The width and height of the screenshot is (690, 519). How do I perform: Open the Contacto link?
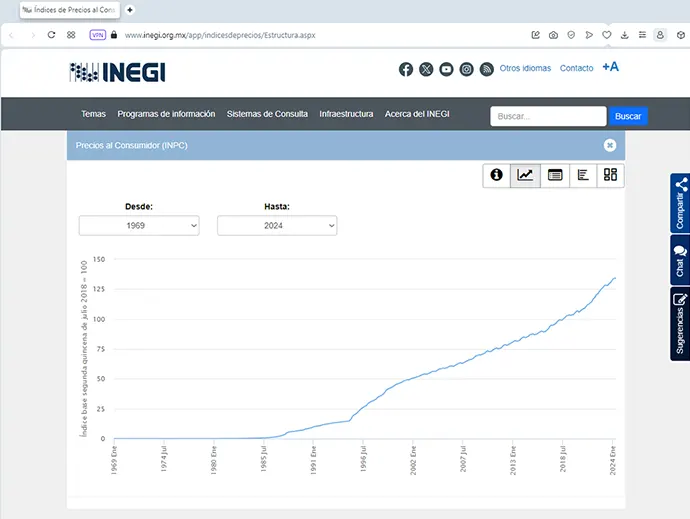click(576, 69)
